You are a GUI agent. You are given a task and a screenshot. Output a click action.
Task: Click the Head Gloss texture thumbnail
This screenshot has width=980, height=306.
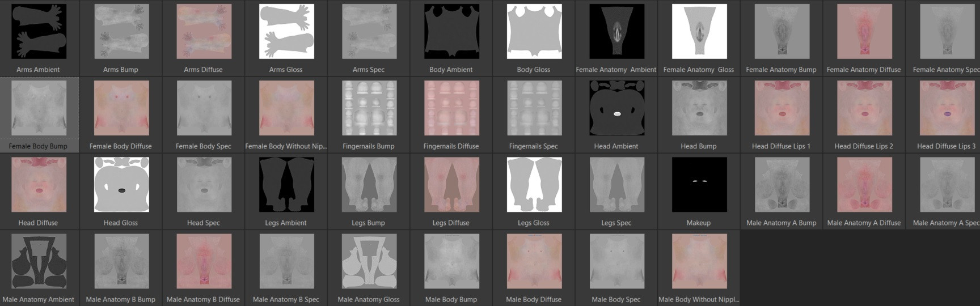pos(121,185)
